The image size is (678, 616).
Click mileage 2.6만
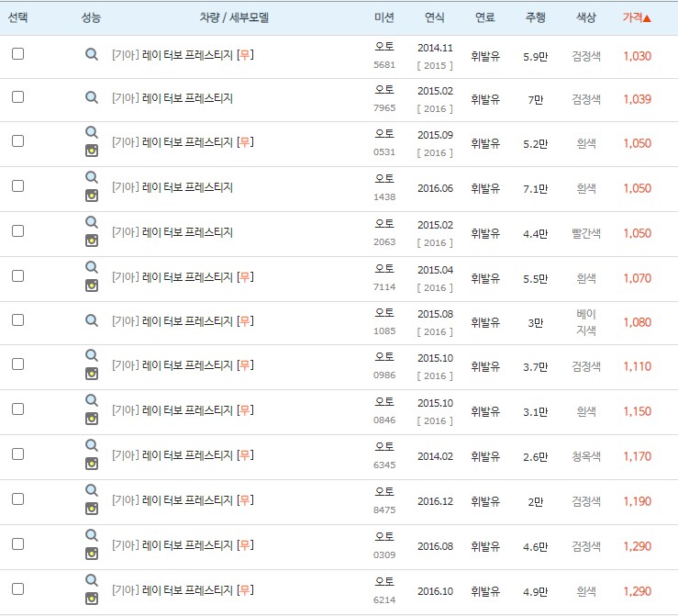535,457
